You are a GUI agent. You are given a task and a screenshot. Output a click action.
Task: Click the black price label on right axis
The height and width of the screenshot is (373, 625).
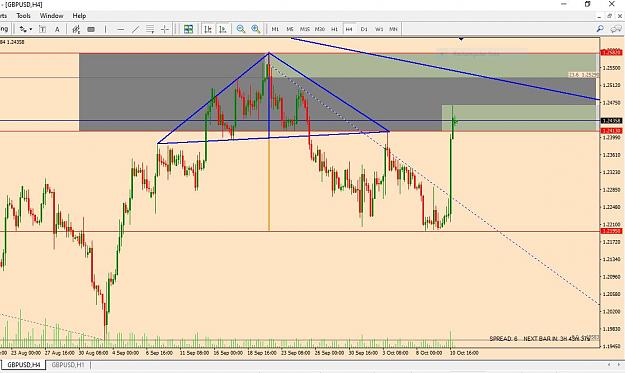[611, 120]
